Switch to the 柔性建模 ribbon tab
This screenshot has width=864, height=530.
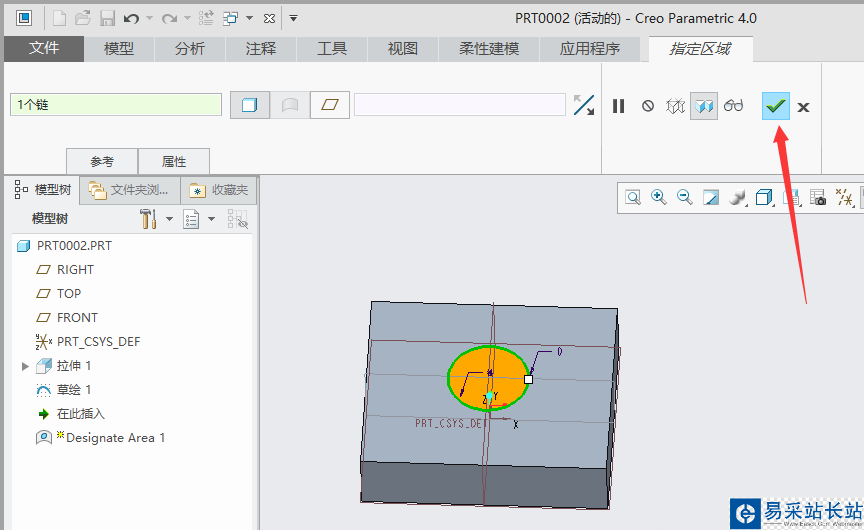(489, 48)
